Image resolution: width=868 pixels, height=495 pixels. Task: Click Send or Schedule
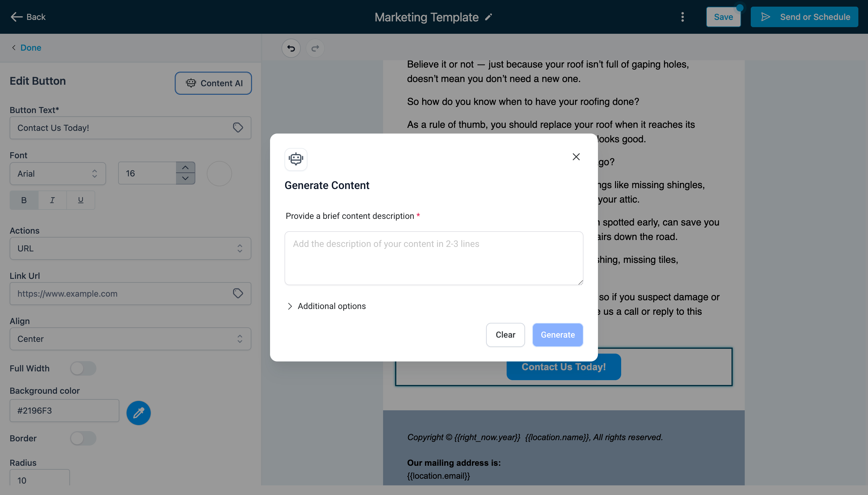(804, 17)
